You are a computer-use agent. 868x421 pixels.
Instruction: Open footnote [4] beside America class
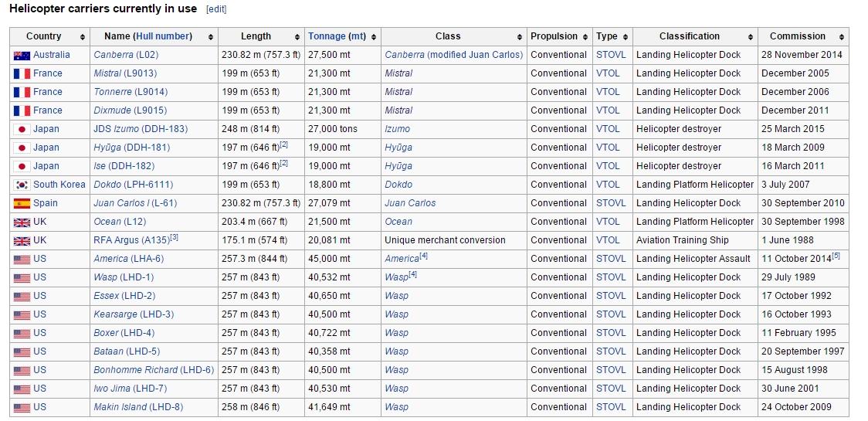(x=423, y=256)
